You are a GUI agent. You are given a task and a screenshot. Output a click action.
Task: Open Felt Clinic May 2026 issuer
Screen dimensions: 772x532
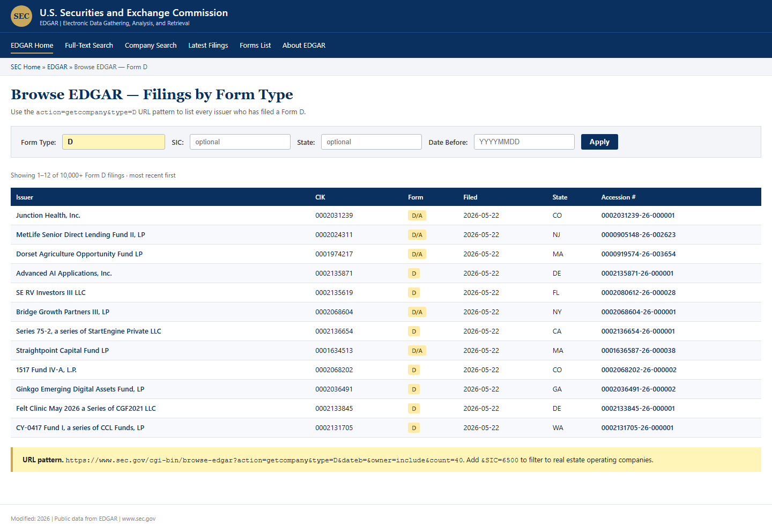click(86, 409)
